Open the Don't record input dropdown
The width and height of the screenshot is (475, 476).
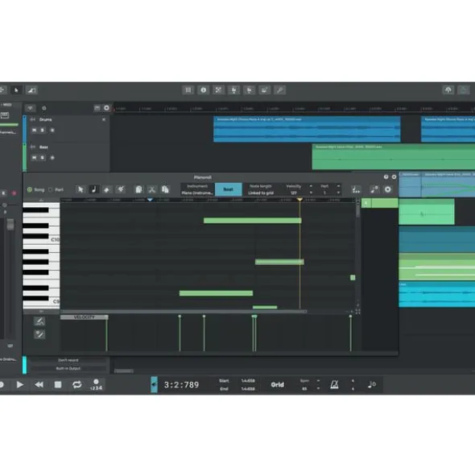coord(68,360)
